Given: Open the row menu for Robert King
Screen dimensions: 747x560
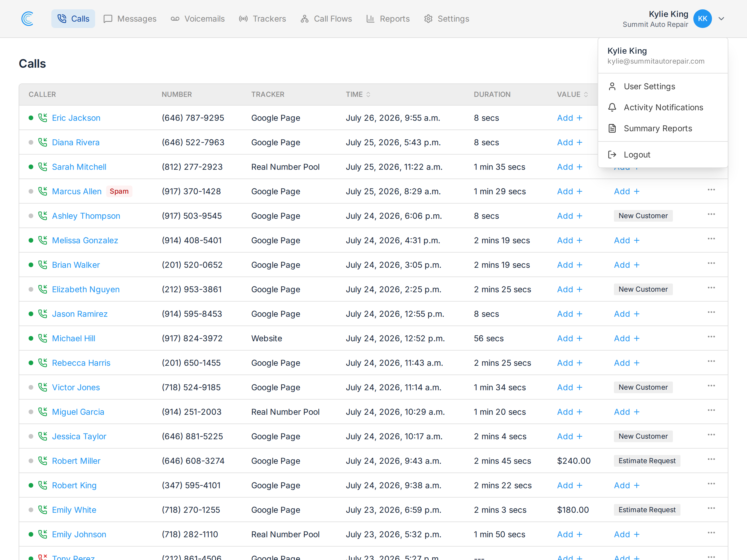Looking at the screenshot, I should (x=711, y=484).
